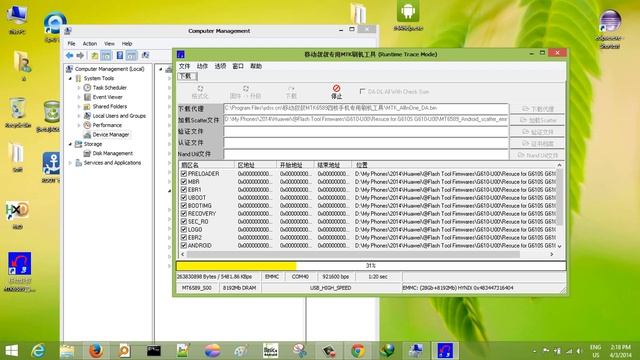
Task: Open Google Chrome from the taskbar
Action: (358, 351)
